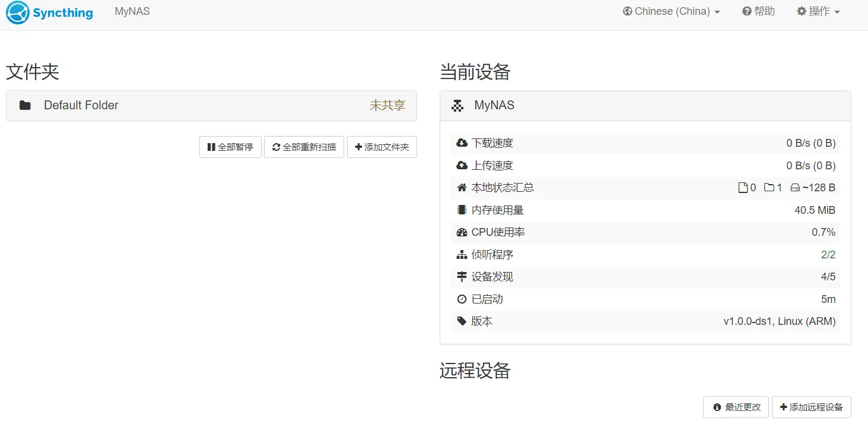Click the globe icon beside Chinese (China)

(627, 11)
